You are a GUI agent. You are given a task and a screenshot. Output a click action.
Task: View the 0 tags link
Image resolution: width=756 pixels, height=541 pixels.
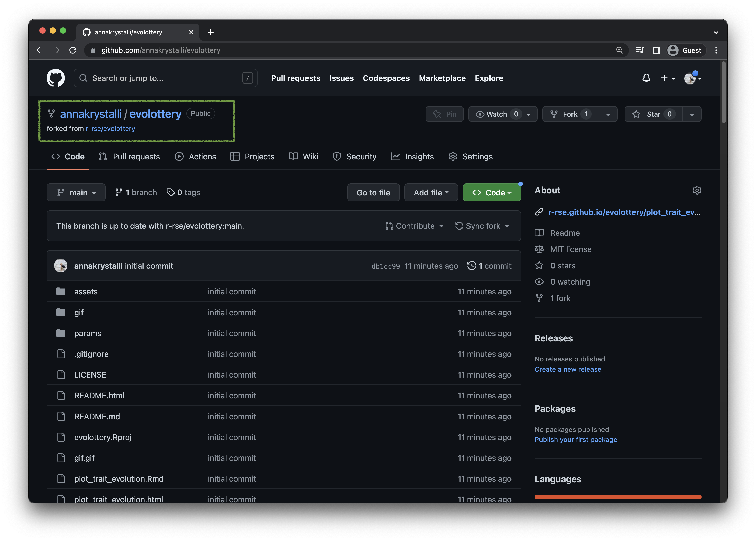[183, 192]
